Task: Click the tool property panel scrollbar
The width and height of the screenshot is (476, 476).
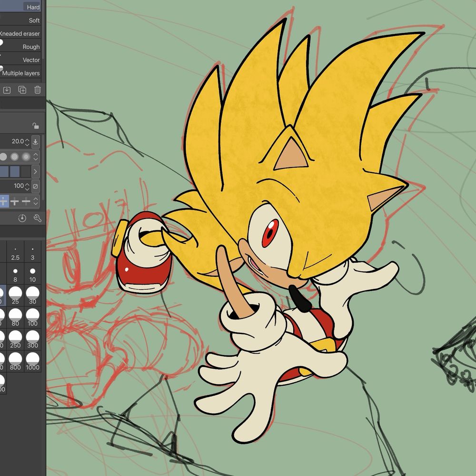Action: coord(43,167)
